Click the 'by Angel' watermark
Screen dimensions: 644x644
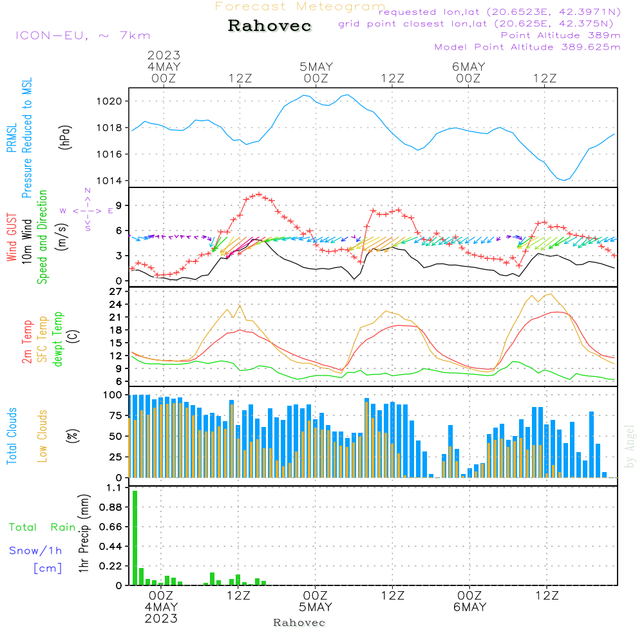630,446
